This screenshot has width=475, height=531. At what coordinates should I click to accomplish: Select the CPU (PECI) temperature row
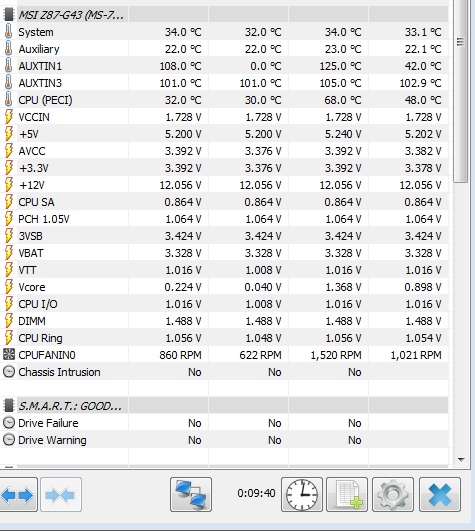[x=224, y=100]
